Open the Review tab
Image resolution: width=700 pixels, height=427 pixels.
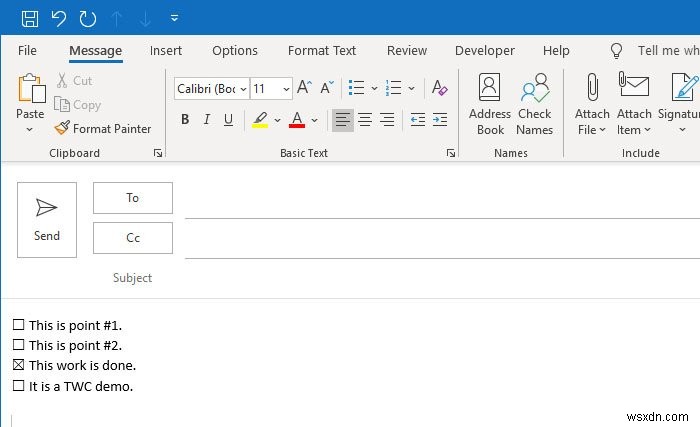pyautogui.click(x=407, y=50)
